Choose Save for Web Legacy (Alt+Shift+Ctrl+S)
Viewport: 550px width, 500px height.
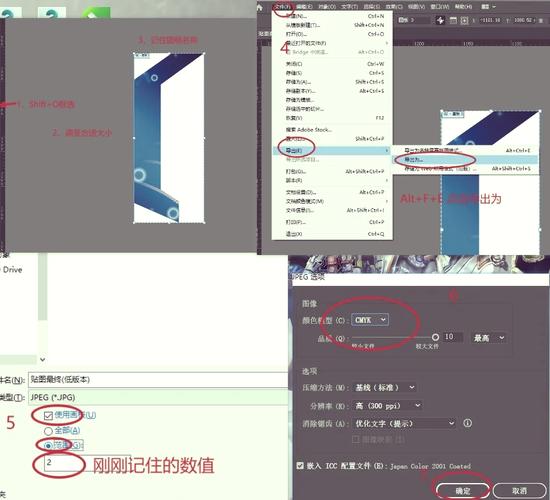click(x=465, y=169)
